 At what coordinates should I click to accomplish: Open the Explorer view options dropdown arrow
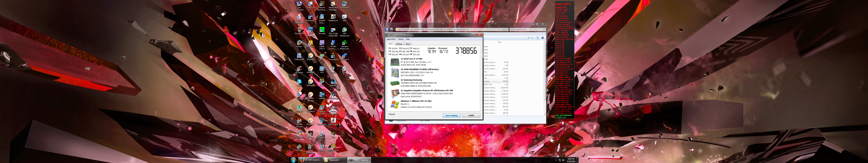532,38
